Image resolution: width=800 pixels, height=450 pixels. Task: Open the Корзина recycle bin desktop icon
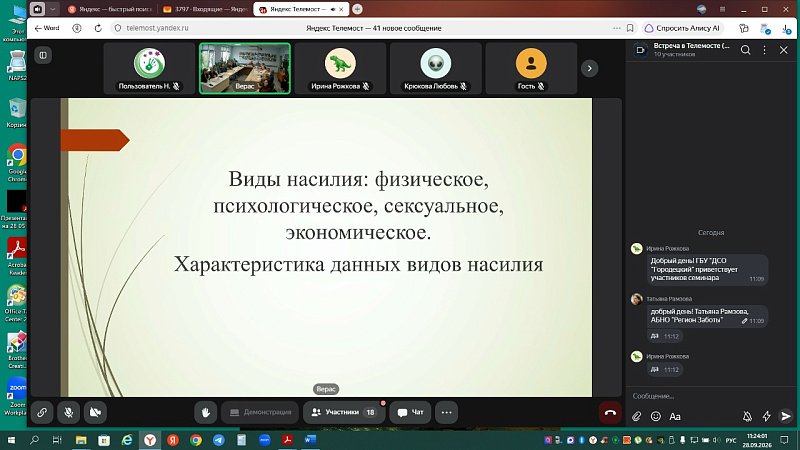tap(16, 113)
